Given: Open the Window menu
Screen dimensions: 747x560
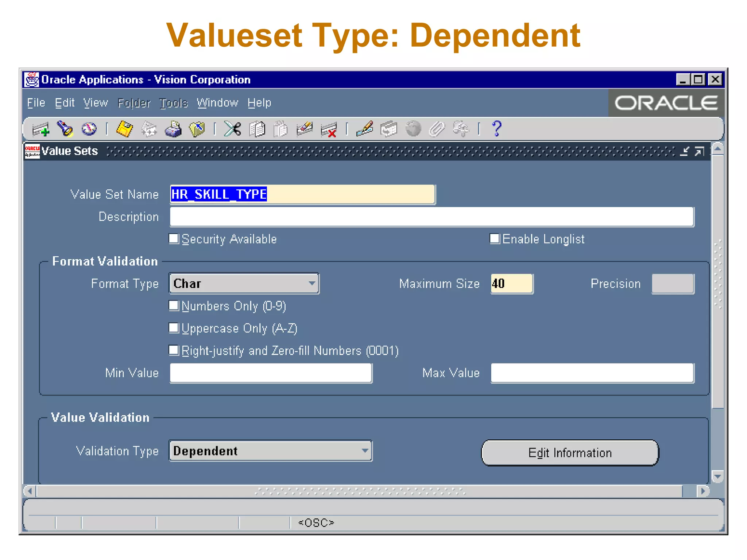Looking at the screenshot, I should coord(217,103).
